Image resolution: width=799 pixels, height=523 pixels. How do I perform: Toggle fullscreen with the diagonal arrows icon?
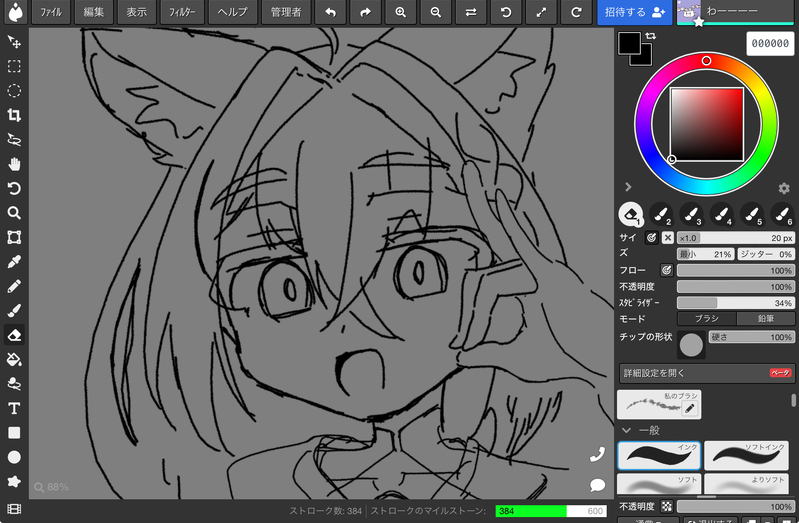541,12
